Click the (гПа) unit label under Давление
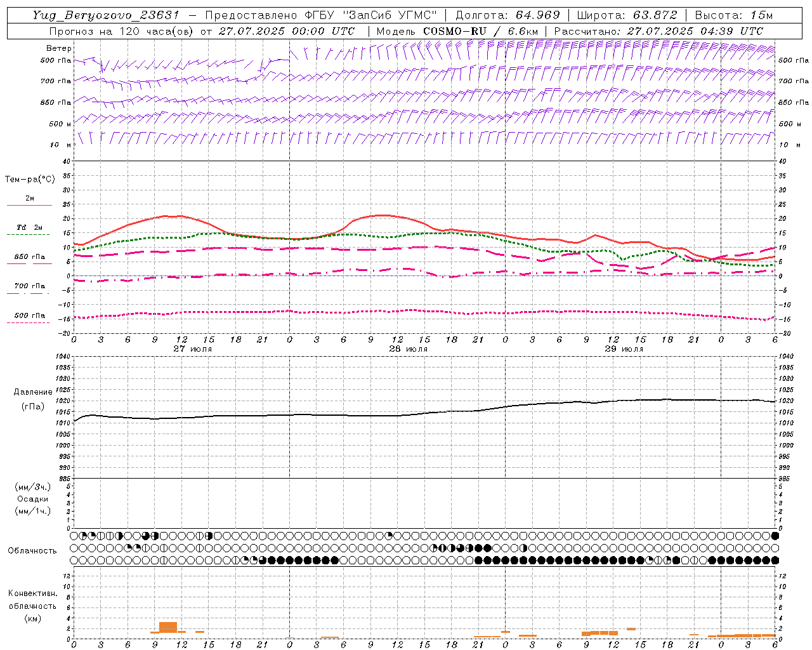Viewport: 812px width, 650px height. pyautogui.click(x=33, y=406)
